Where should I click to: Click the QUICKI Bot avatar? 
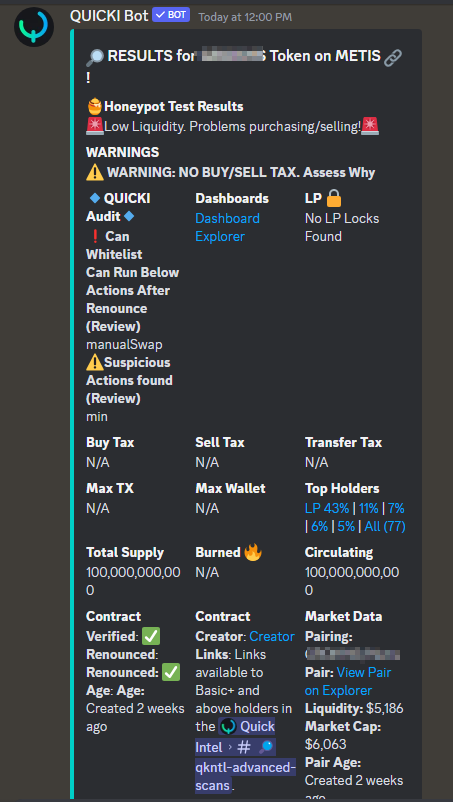click(x=34, y=27)
